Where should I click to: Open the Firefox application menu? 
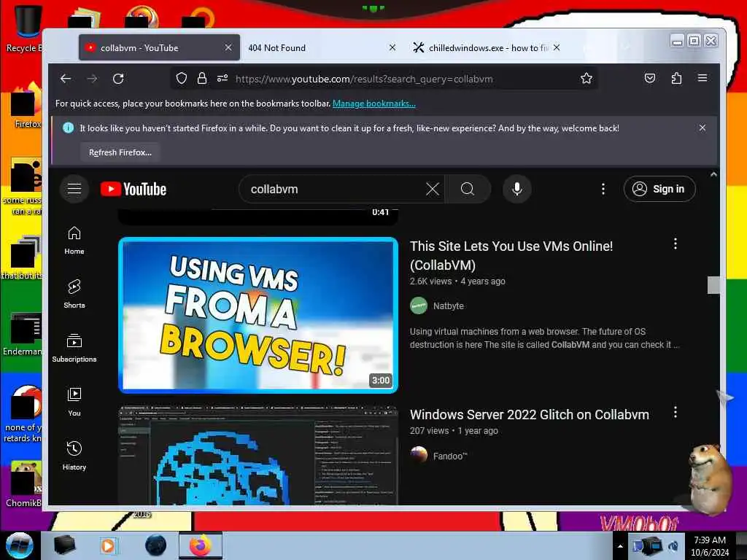tap(703, 78)
